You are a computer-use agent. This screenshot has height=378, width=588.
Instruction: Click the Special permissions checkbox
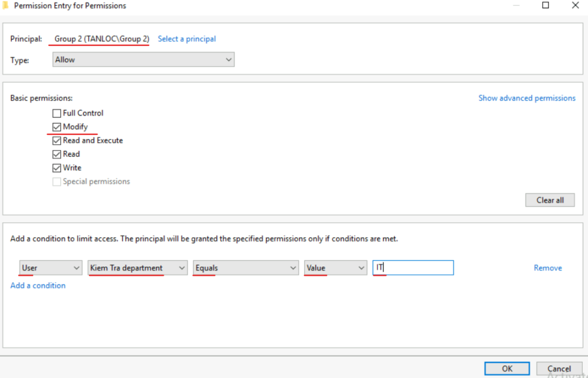(56, 181)
